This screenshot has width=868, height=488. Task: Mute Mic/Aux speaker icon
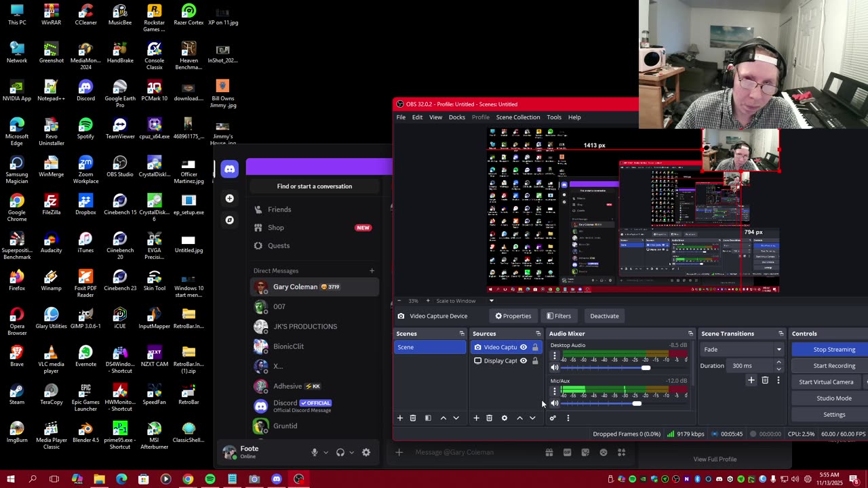[555, 403]
